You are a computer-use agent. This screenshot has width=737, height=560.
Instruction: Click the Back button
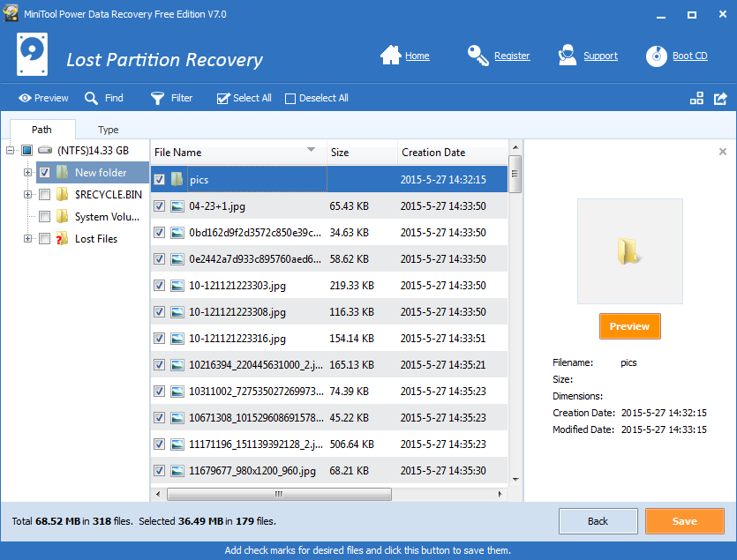(x=598, y=521)
